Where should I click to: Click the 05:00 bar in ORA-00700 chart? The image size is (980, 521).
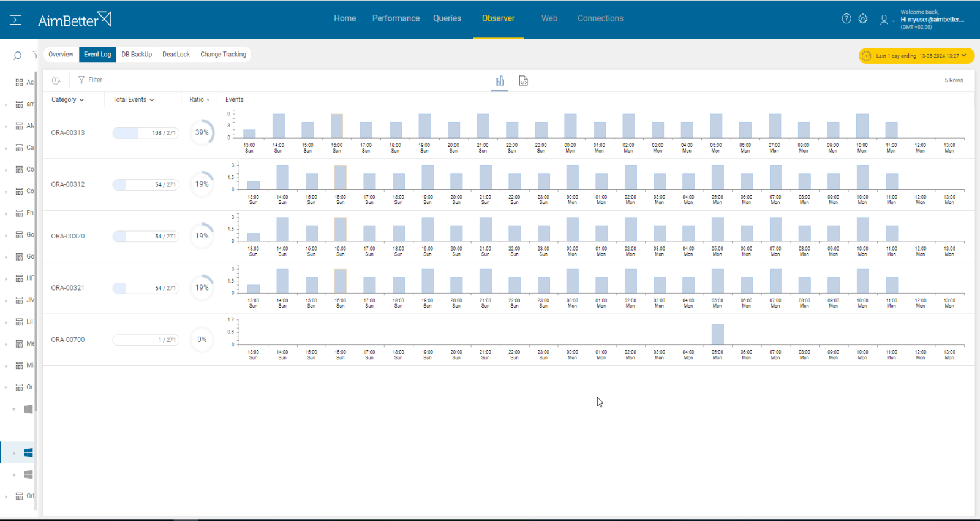point(717,334)
